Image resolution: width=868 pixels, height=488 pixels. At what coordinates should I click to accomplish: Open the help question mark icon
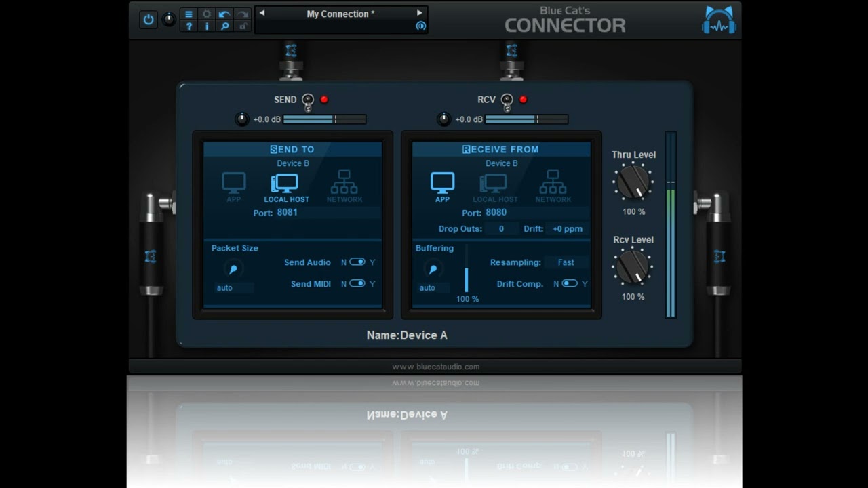click(189, 26)
